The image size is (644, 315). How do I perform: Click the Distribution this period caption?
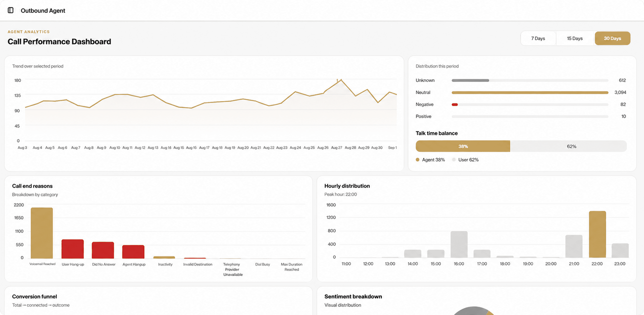[x=437, y=66]
